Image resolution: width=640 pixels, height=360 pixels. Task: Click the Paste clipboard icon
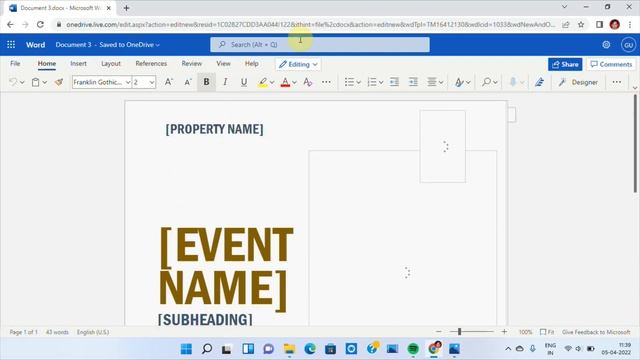point(36,82)
